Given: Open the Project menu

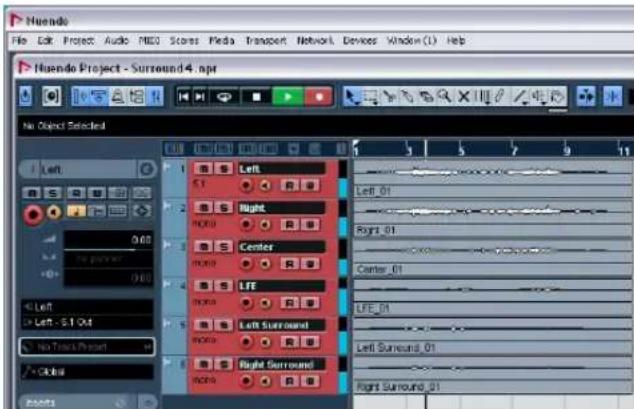Looking at the screenshot, I should (78, 40).
